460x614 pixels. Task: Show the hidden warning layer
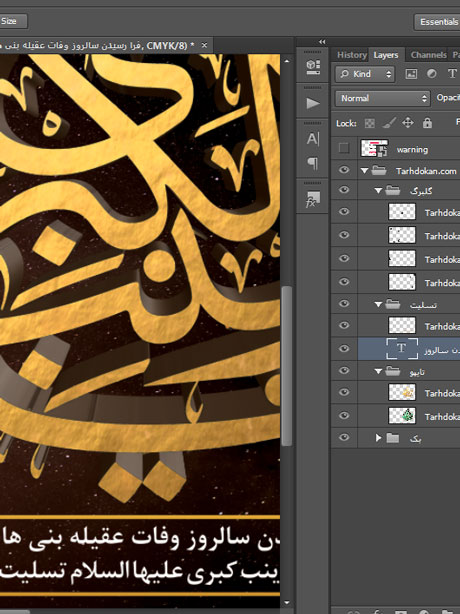344,148
